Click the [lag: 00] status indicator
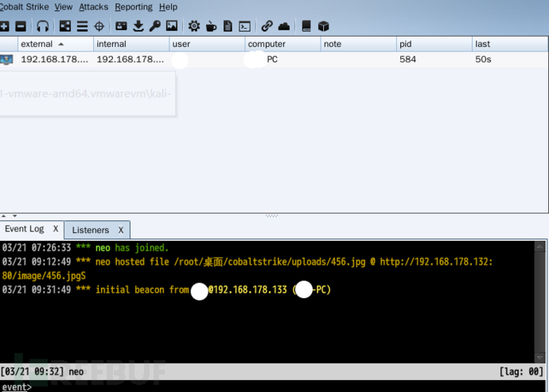The height and width of the screenshot is (392, 549). [521, 371]
